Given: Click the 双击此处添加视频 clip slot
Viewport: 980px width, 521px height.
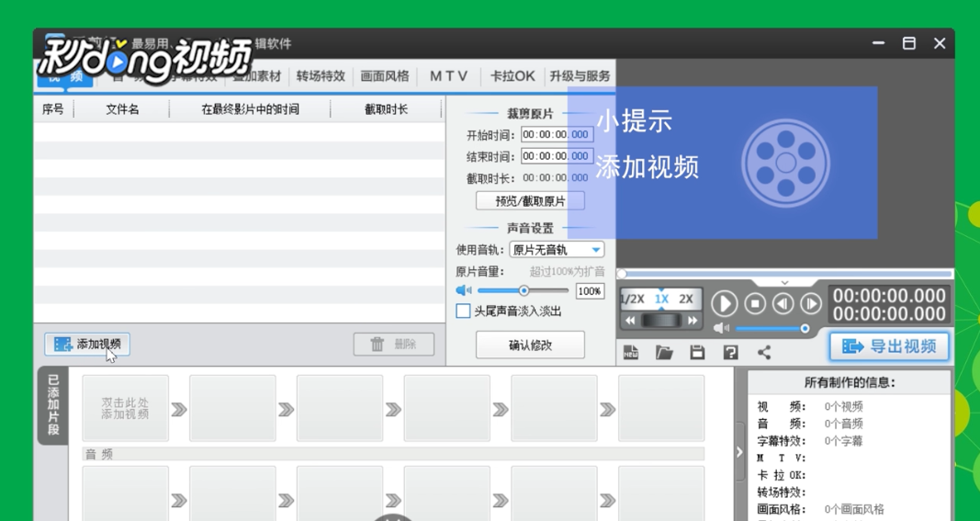Looking at the screenshot, I should (x=125, y=408).
